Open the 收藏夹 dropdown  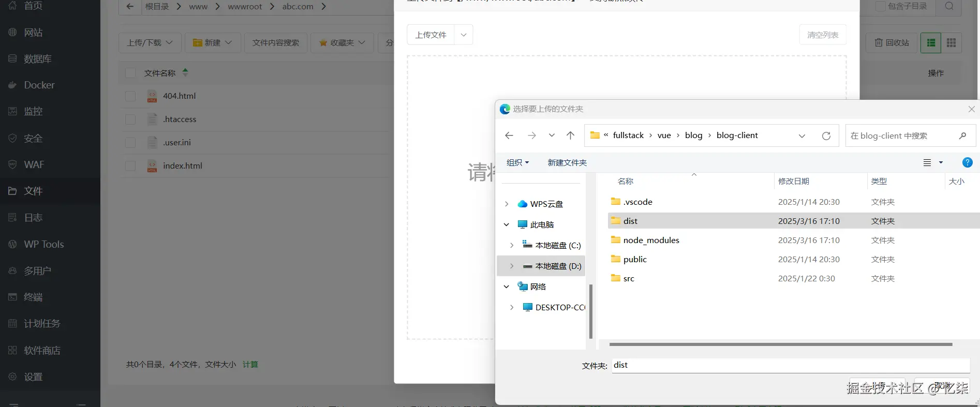[343, 43]
